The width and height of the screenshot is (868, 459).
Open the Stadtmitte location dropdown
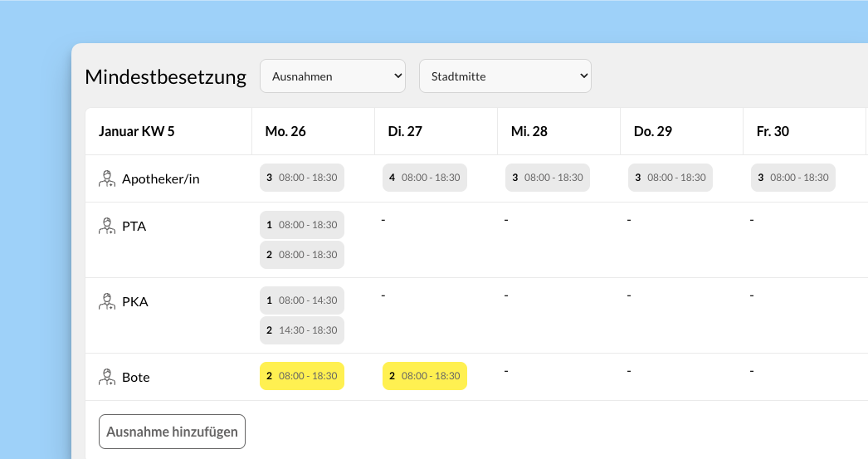pos(505,76)
